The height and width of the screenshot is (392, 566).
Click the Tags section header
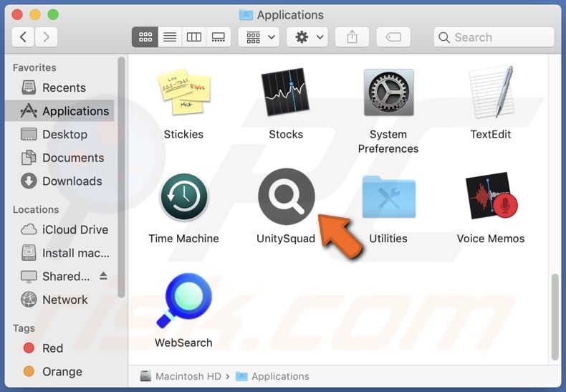[24, 328]
